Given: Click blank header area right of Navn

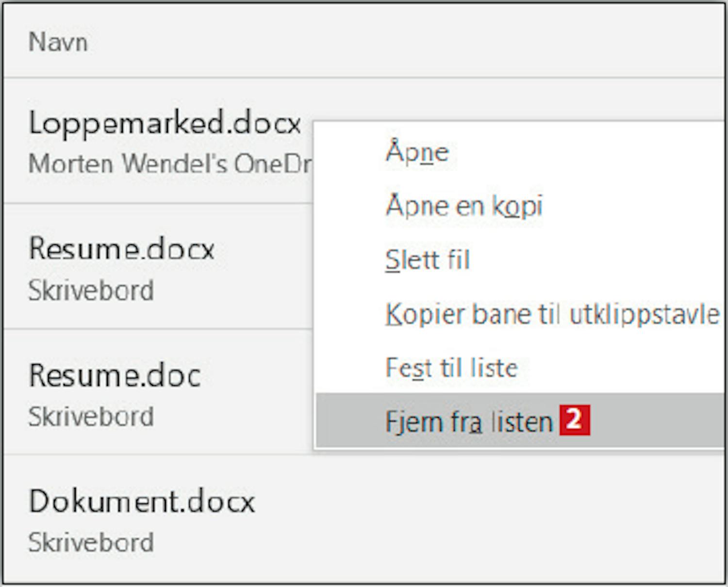Looking at the screenshot, I should 388,42.
